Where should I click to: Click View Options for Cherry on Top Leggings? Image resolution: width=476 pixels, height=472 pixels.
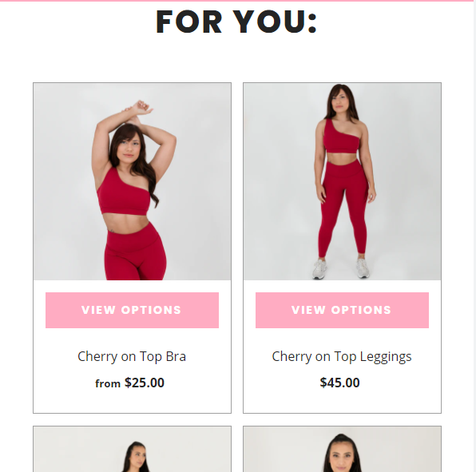(x=342, y=310)
